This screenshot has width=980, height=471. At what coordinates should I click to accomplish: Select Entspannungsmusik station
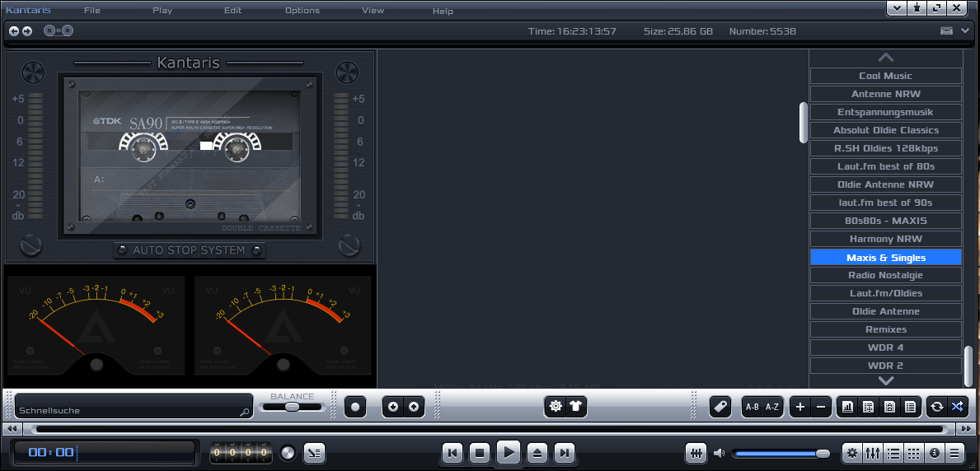pos(885,112)
